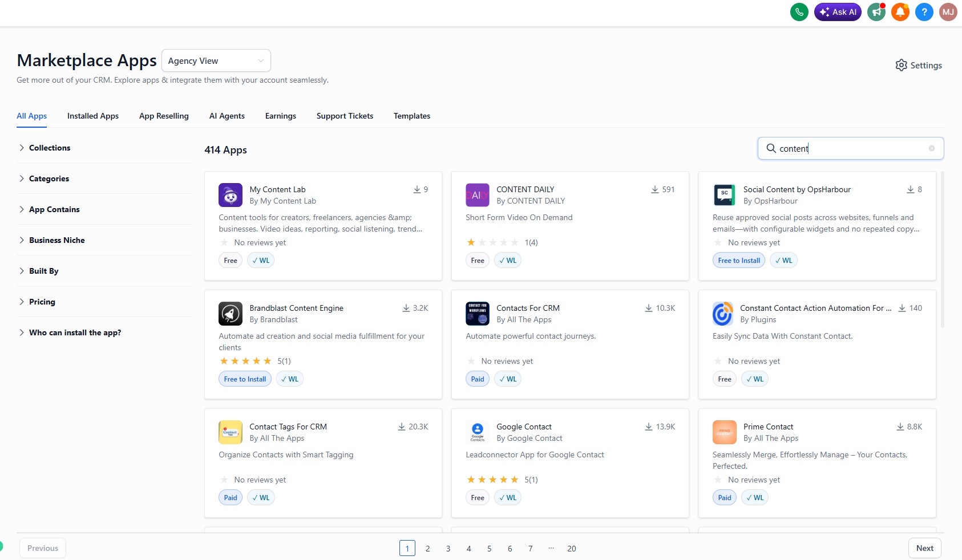Click the Free to Install tag on Brandblast

tap(245, 379)
